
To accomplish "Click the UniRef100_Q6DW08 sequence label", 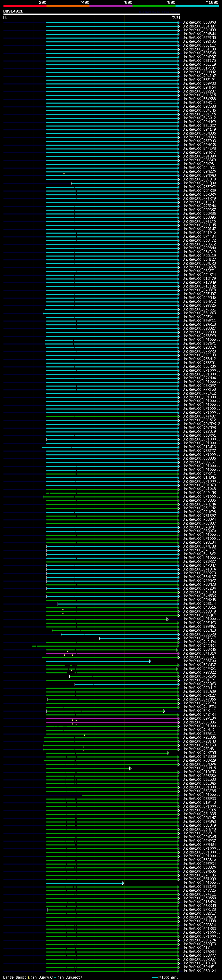I will pyautogui.click(x=199, y=23).
